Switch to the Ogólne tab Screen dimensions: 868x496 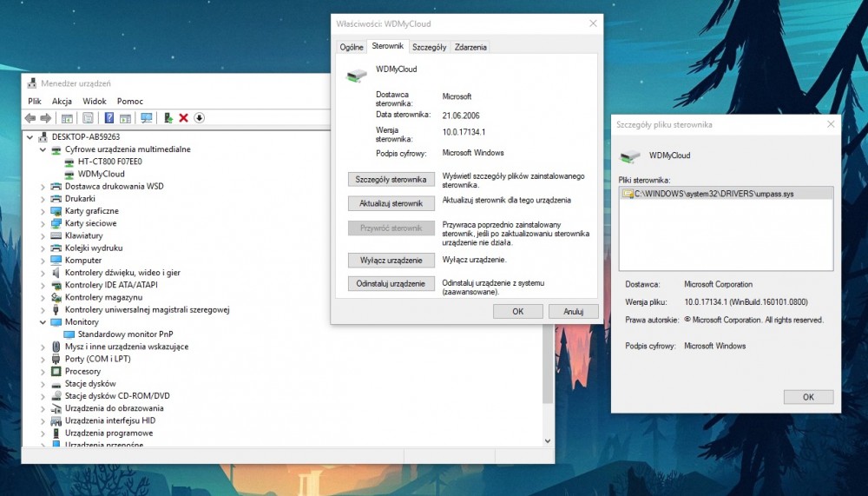[x=352, y=47]
